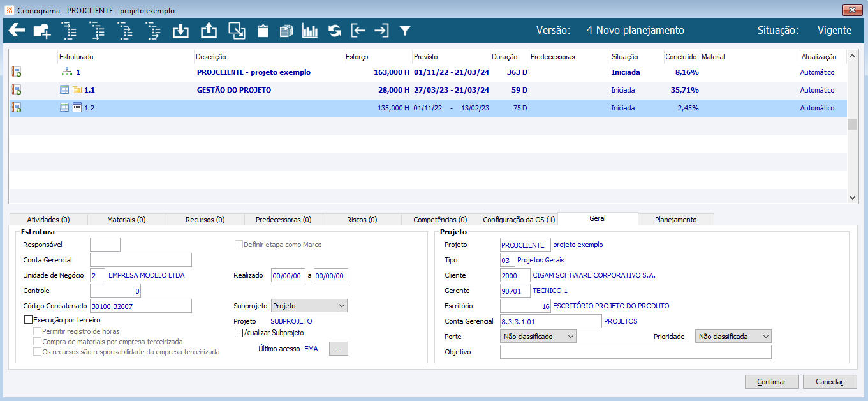This screenshot has width=868, height=401.
Task: Click the add new folder toolbar icon
Action: point(41,30)
